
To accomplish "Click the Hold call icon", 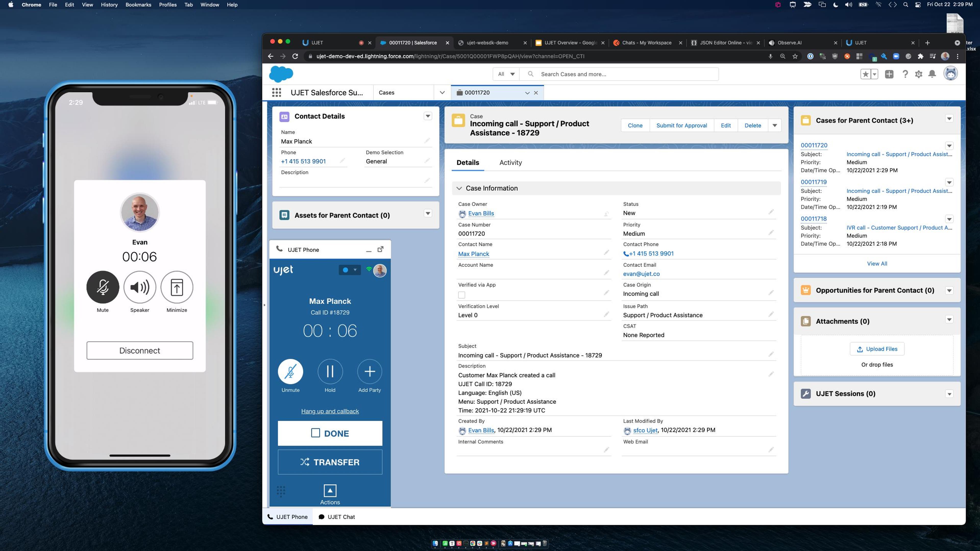I will [x=330, y=371].
